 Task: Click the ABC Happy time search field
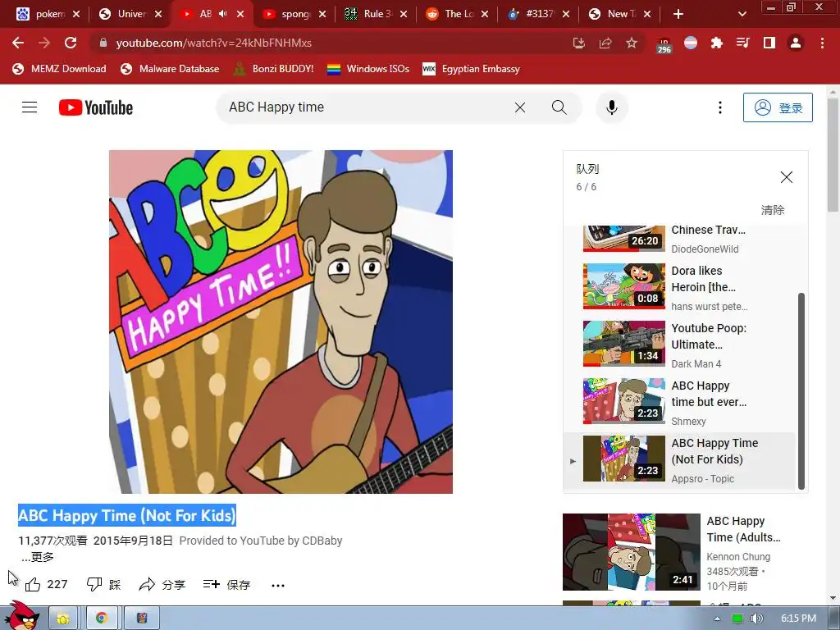point(364,107)
